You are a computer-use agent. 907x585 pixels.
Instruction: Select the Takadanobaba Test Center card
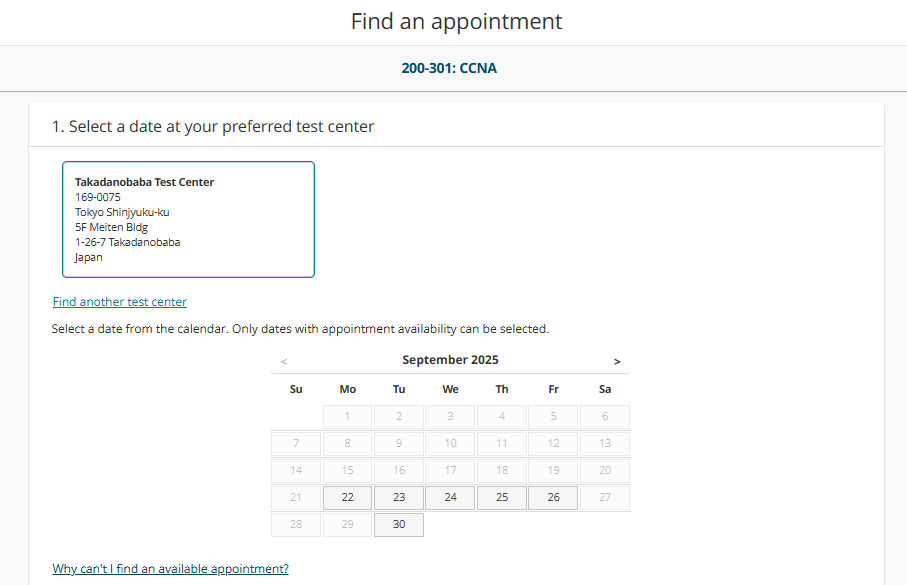[x=188, y=219]
